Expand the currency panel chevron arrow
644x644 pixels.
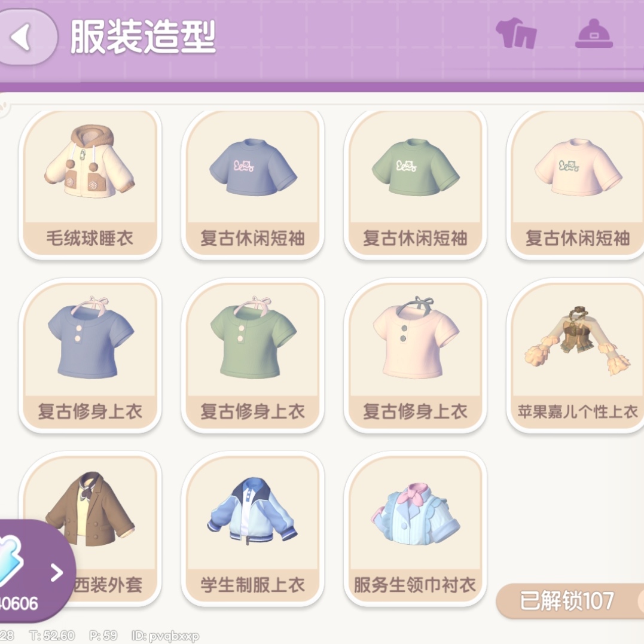coord(57,572)
